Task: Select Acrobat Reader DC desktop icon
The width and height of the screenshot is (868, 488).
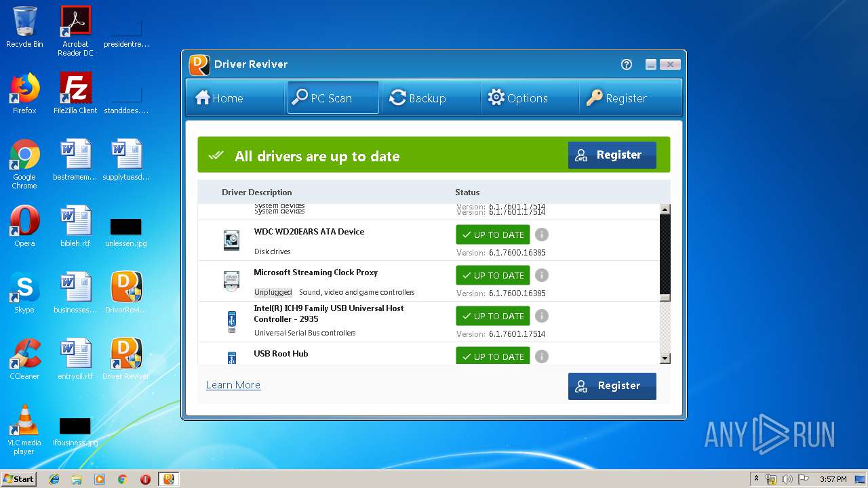Action: [x=75, y=31]
